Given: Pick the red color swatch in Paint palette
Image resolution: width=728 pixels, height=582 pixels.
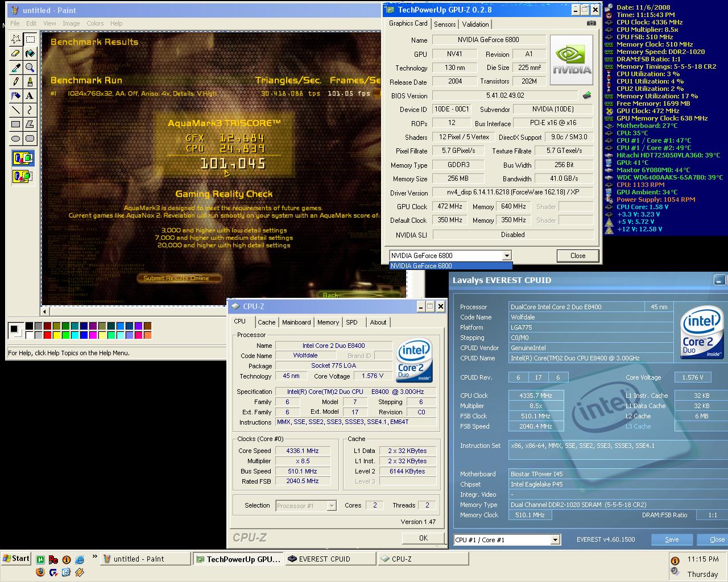Looking at the screenshot, I should 48,335.
